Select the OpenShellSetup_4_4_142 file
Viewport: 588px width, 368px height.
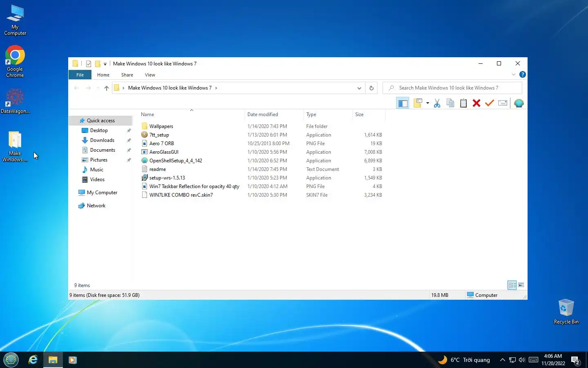tap(176, 161)
